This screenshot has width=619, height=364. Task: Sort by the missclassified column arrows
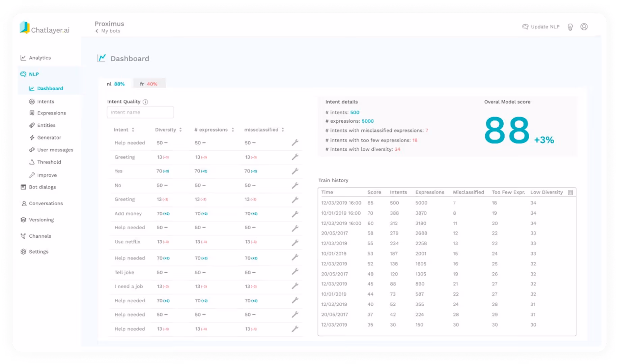282,129
